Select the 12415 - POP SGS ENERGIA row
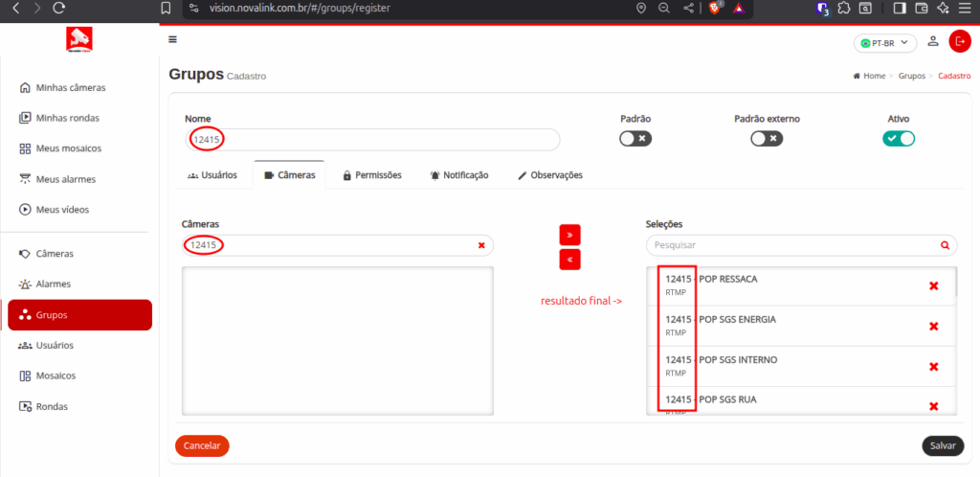This screenshot has width=980, height=477. click(x=800, y=327)
